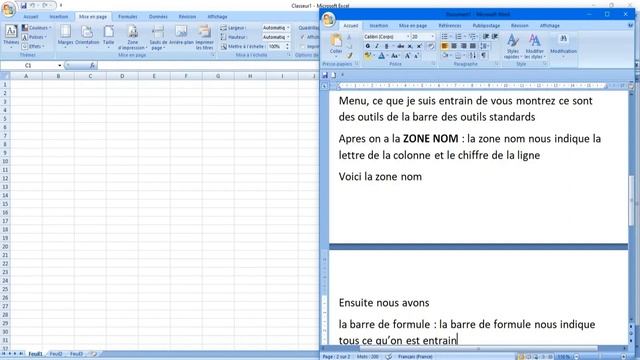Click Français (France) language in Word status bar

point(415,357)
